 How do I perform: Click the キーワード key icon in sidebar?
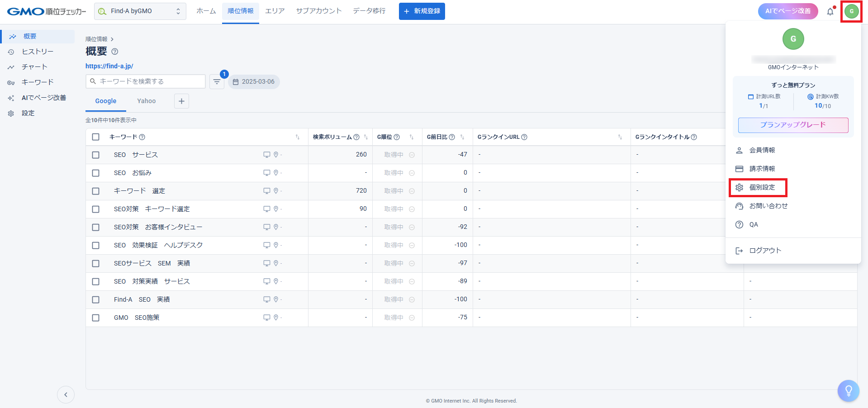tap(11, 83)
